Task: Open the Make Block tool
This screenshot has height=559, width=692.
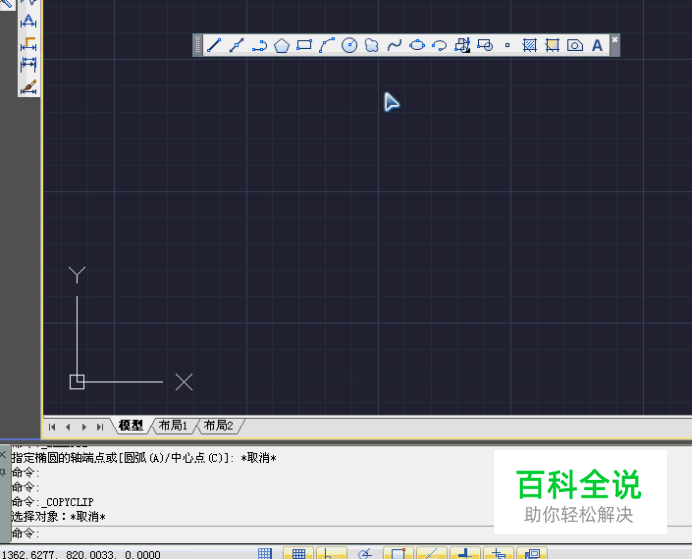Action: point(485,45)
